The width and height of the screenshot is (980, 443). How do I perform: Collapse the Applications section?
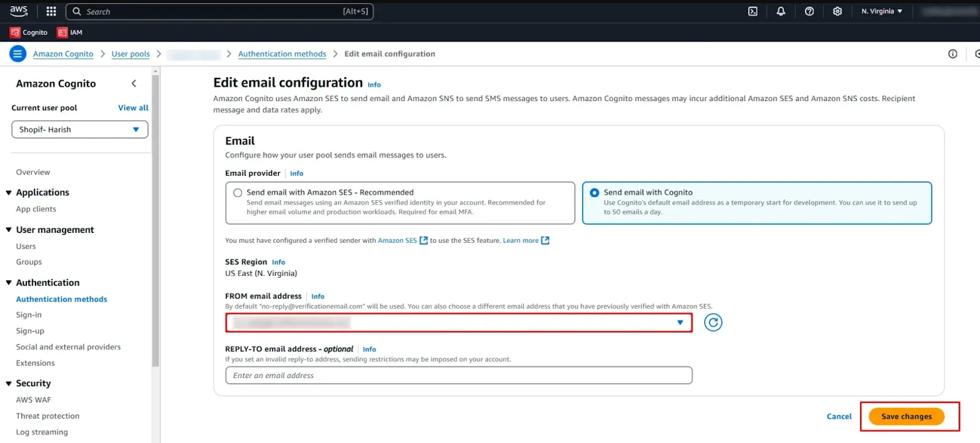point(9,192)
